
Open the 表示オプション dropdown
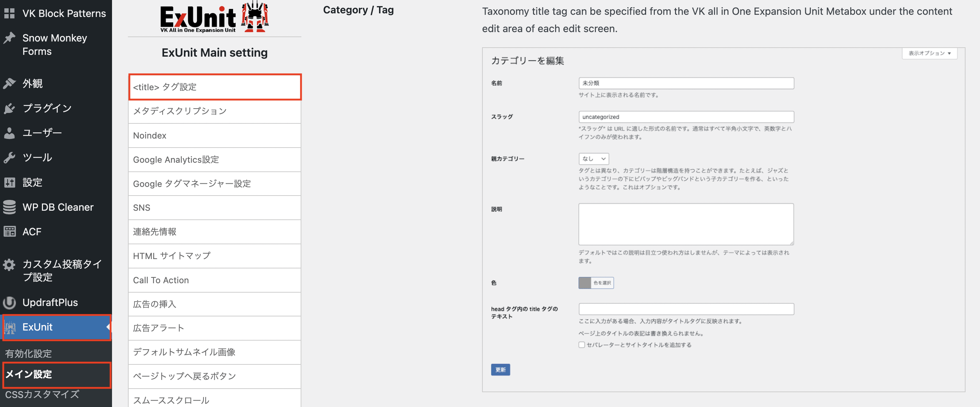tap(929, 53)
